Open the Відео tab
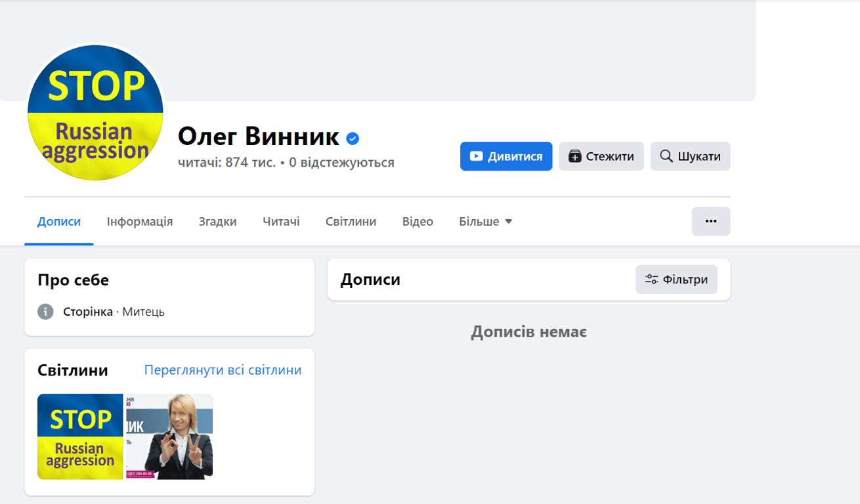860x504 pixels. pos(418,222)
